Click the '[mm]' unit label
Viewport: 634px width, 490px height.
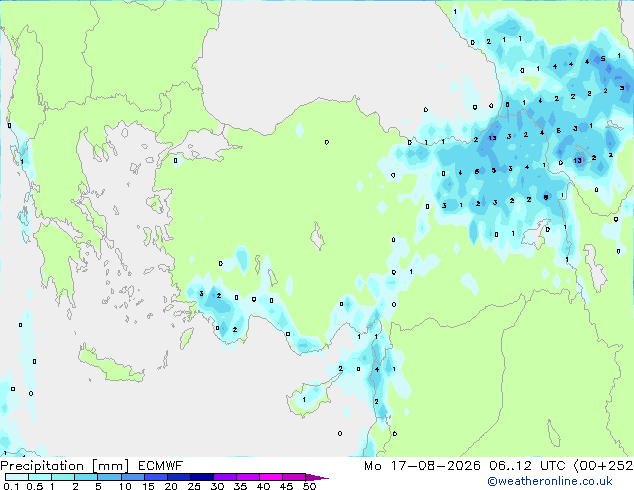point(110,466)
